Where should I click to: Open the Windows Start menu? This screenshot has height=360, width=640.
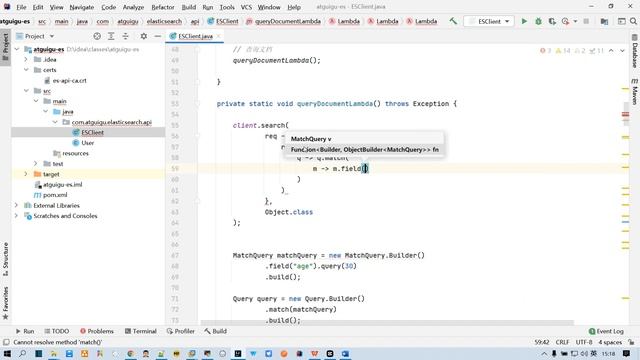pyautogui.click(x=7, y=353)
